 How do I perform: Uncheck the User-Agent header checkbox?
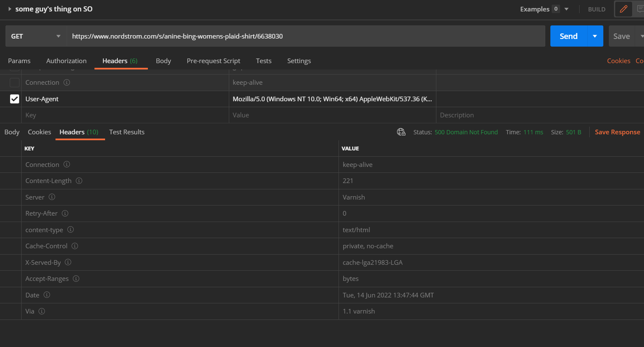14,99
